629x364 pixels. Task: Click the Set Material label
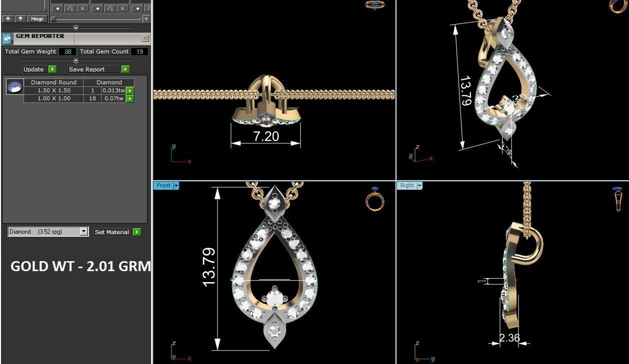112,232
